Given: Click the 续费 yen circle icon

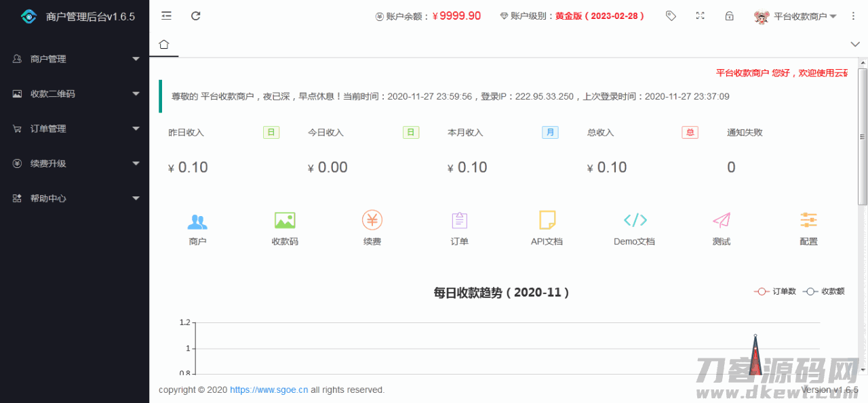Looking at the screenshot, I should [372, 221].
